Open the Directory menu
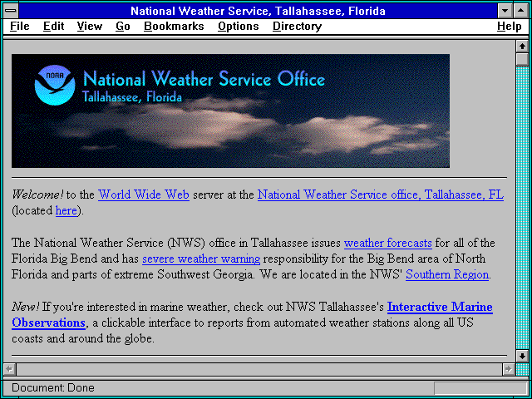The image size is (532, 399). (x=298, y=26)
